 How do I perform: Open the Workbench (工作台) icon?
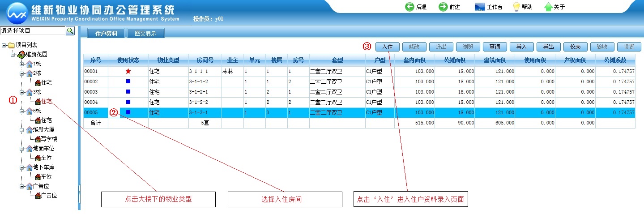pos(479,7)
